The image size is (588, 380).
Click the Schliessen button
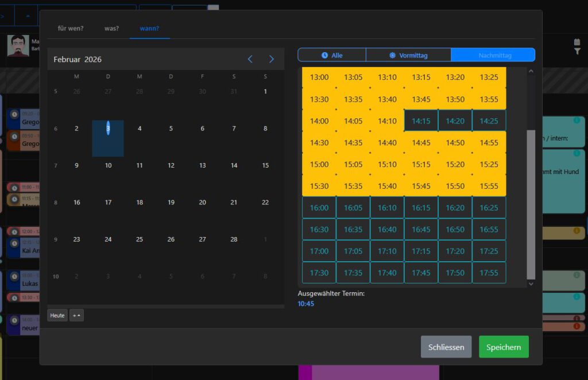point(446,347)
